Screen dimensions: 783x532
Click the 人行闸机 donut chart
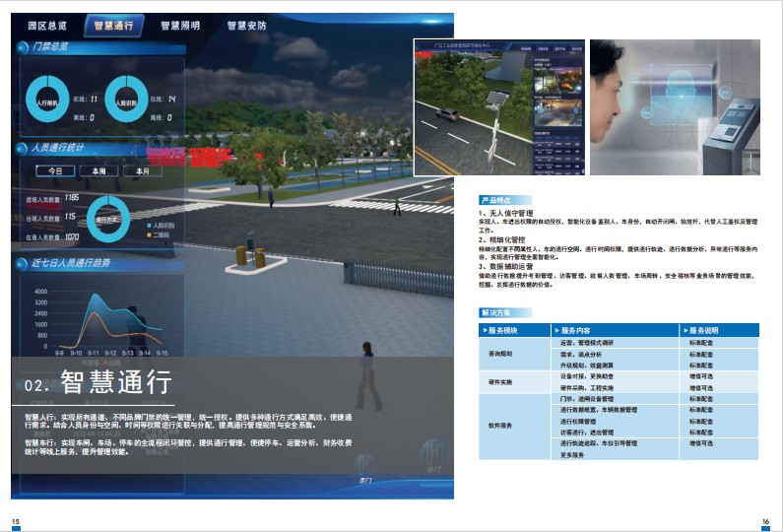click(47, 100)
